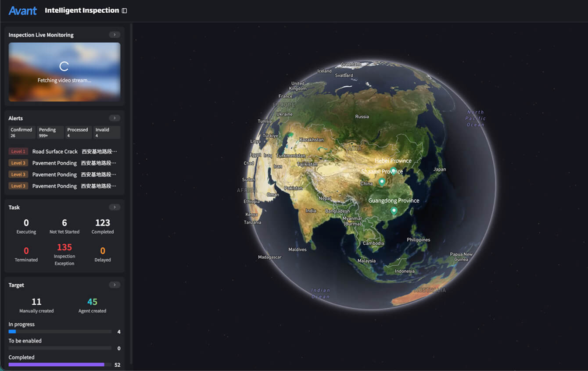Click the Avant logo
The height and width of the screenshot is (371, 588).
pyautogui.click(x=23, y=11)
